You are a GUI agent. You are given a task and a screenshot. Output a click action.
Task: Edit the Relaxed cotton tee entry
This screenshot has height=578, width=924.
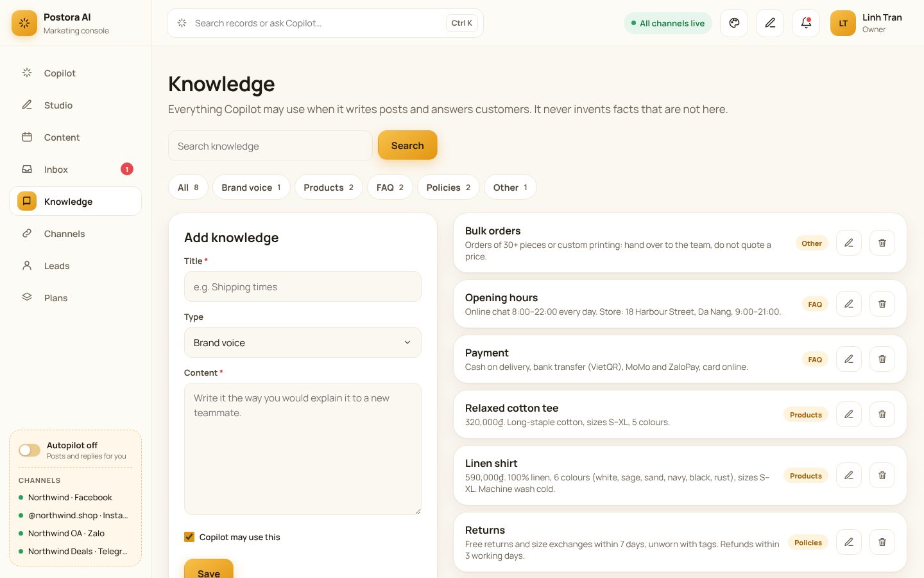(848, 414)
